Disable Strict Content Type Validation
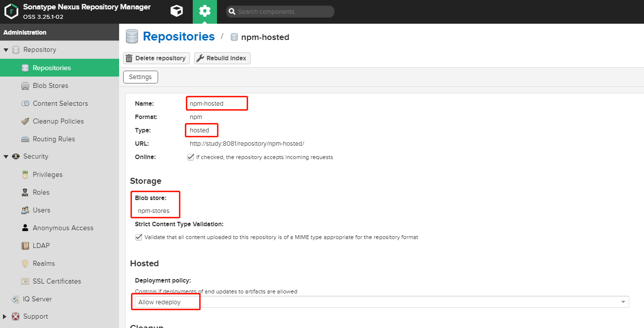 [139, 237]
